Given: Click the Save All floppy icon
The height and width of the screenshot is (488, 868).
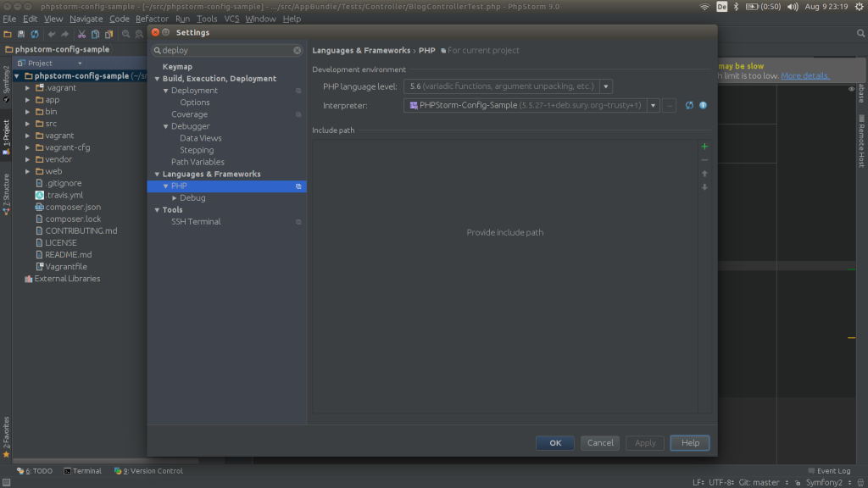Looking at the screenshot, I should tap(21, 34).
